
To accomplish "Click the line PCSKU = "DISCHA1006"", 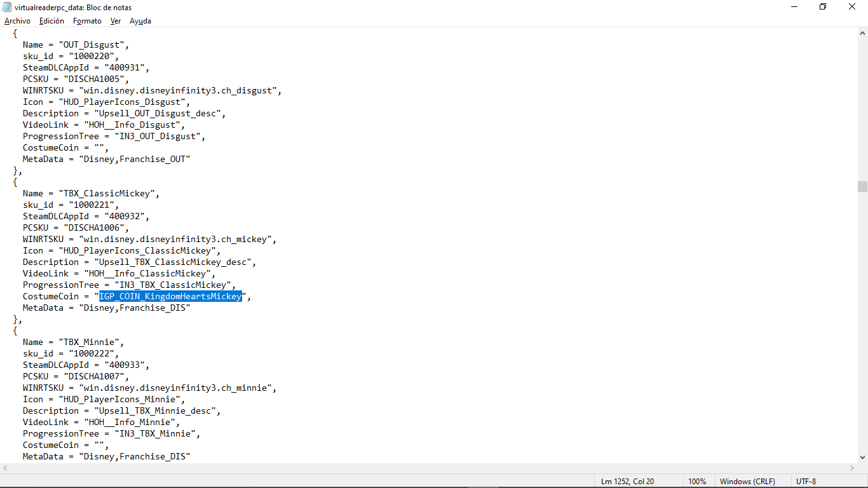I will click(76, 228).
